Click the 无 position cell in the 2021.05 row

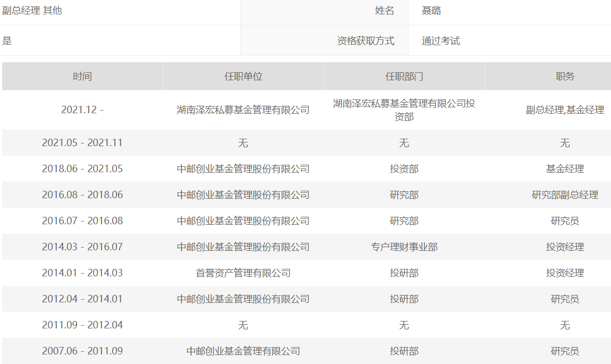pyautogui.click(x=565, y=142)
